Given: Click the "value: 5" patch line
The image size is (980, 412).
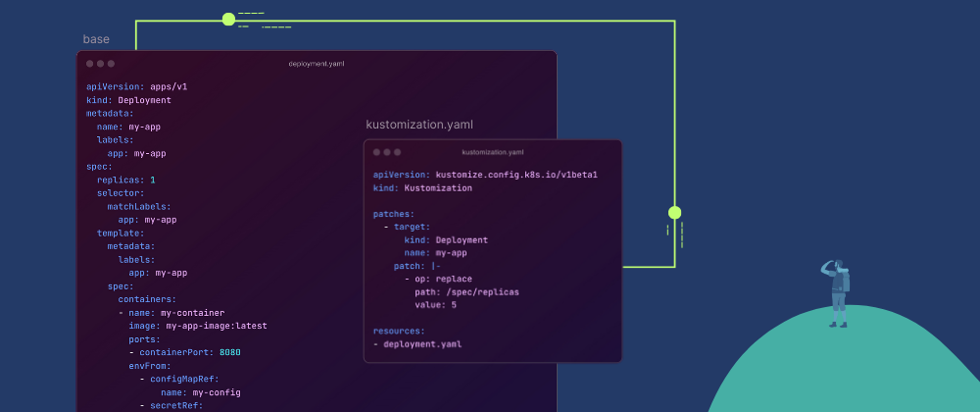Looking at the screenshot, I should pos(435,305).
